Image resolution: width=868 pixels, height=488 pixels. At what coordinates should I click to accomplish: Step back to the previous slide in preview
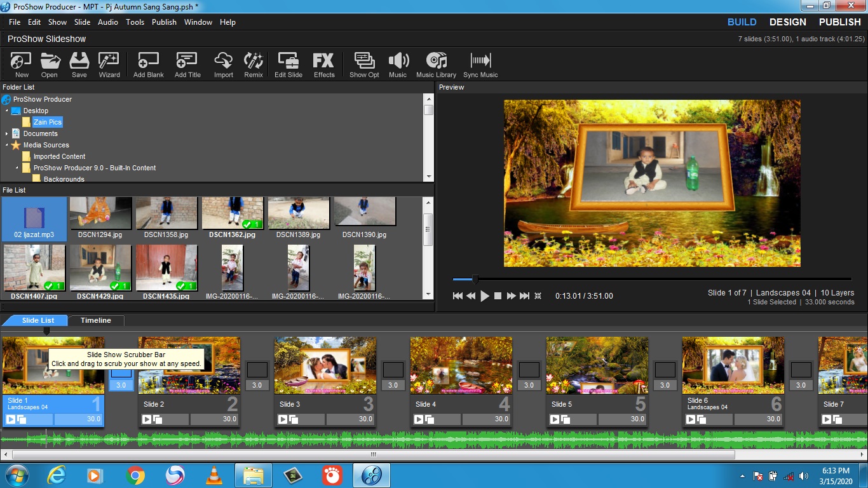click(x=471, y=296)
